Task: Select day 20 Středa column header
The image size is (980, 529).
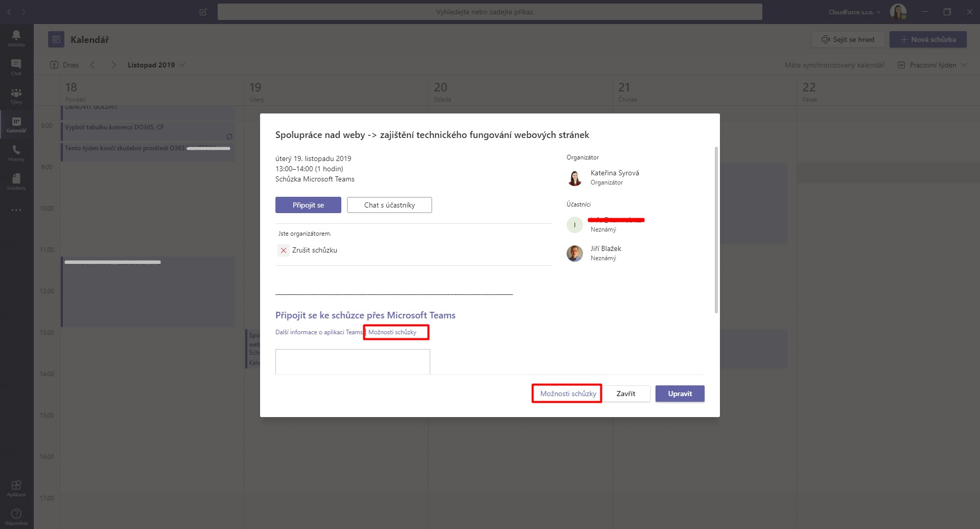Action: click(520, 91)
